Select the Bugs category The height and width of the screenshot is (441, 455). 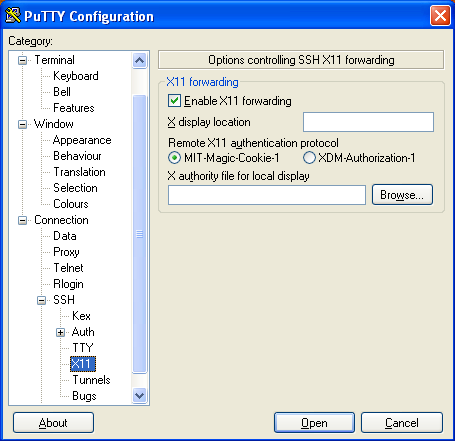84,396
